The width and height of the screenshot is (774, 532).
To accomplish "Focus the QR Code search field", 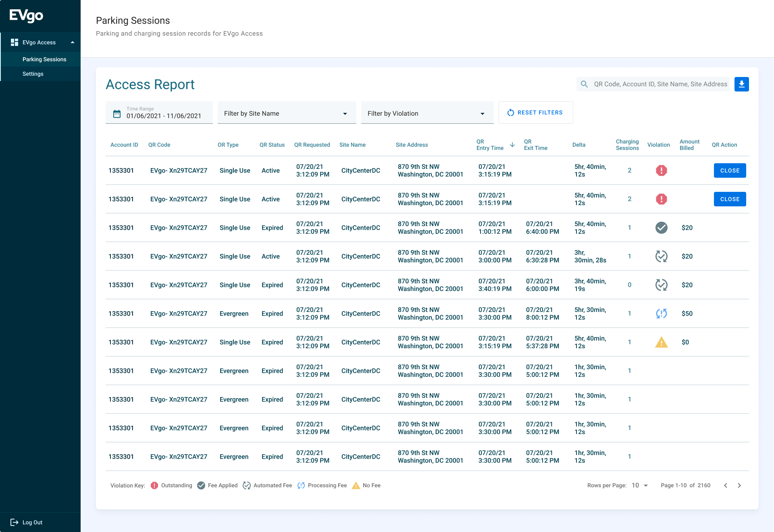I will click(x=660, y=84).
